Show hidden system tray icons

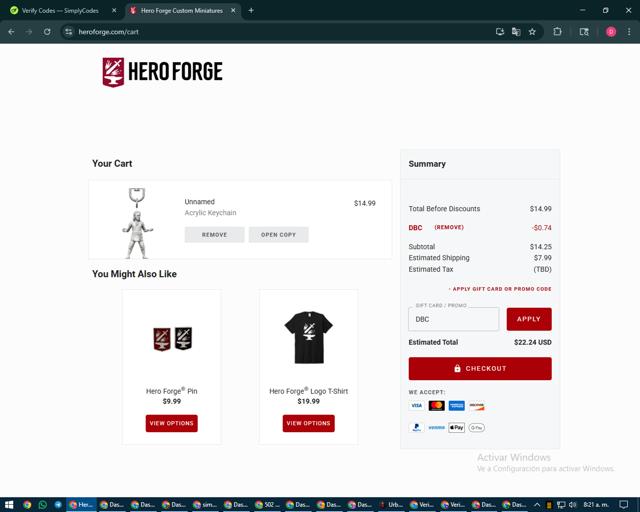click(538, 505)
